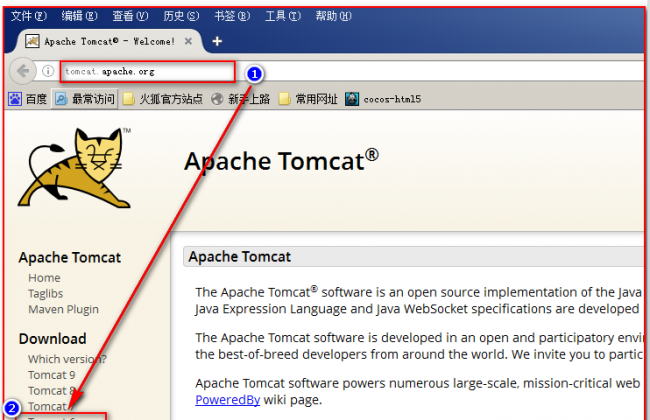Open the cocos-html5 bookmark

tap(383, 99)
